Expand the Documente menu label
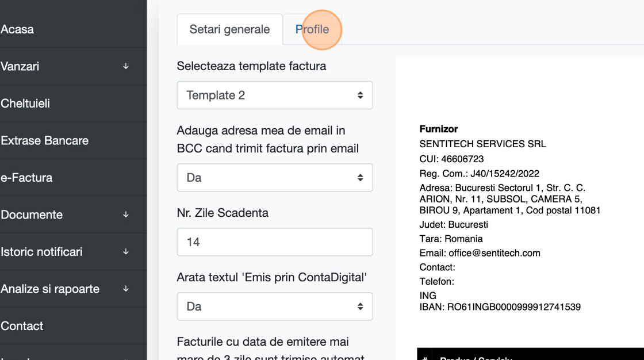This screenshot has height=360, width=644. click(x=32, y=215)
